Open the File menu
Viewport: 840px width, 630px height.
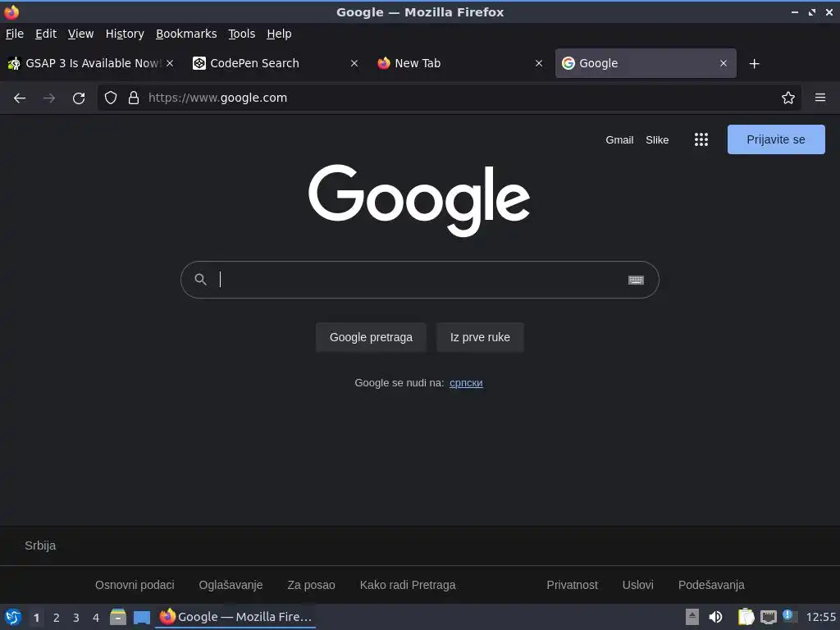15,34
